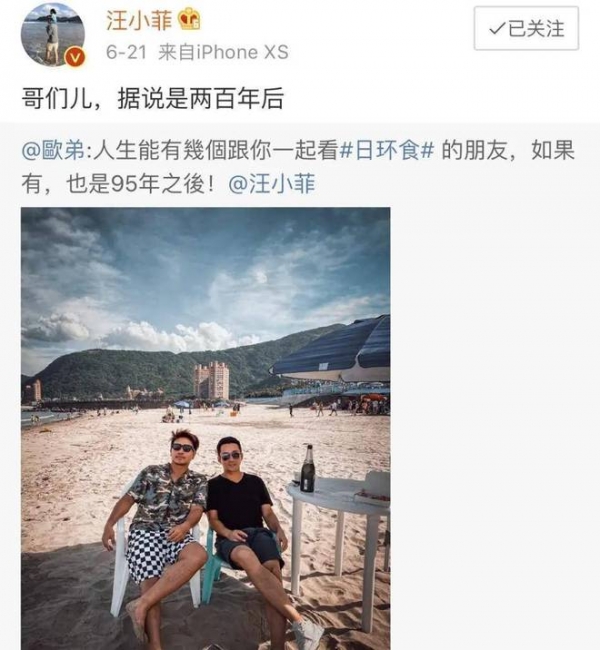
Task: Click the champagne bottle in the photo
Action: click(307, 468)
